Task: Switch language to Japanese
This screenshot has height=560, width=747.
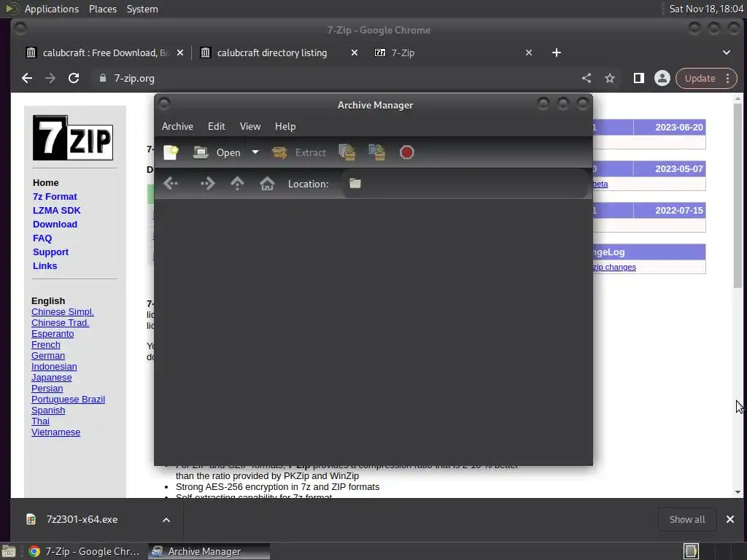Action: (52, 377)
